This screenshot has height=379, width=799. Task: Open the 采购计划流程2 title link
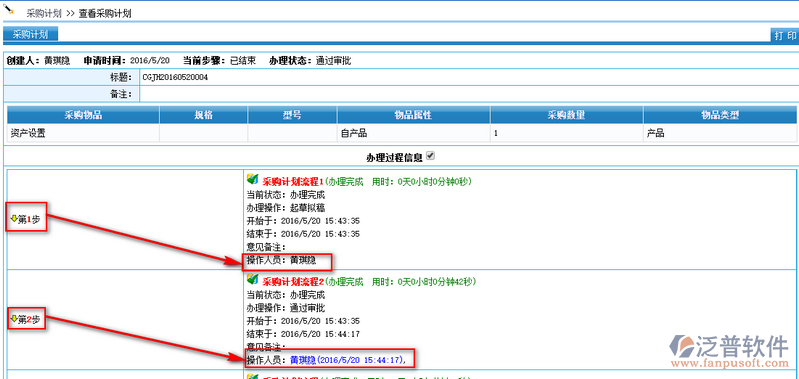pos(293,281)
